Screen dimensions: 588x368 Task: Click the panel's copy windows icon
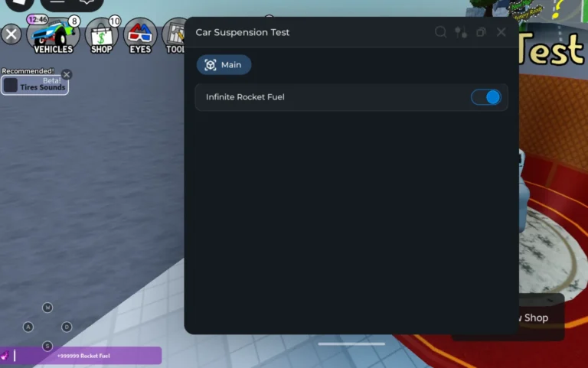[x=481, y=32]
